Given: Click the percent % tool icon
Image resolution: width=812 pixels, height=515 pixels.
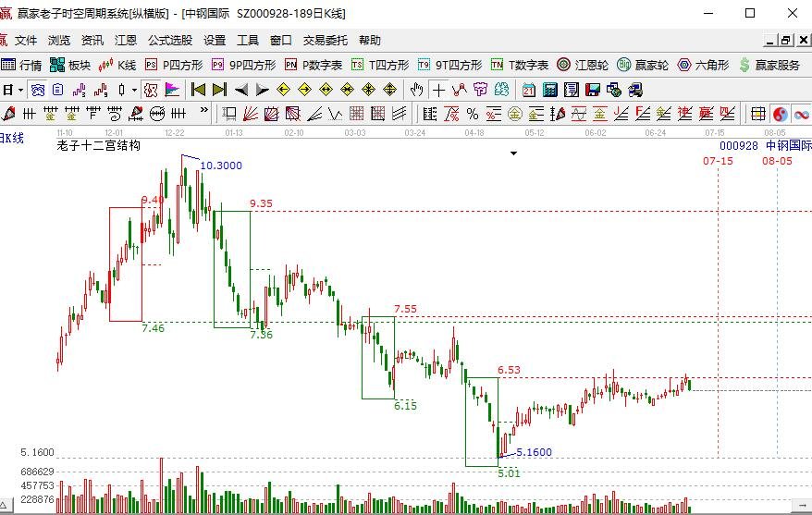Looking at the screenshot, I should click(473, 113).
